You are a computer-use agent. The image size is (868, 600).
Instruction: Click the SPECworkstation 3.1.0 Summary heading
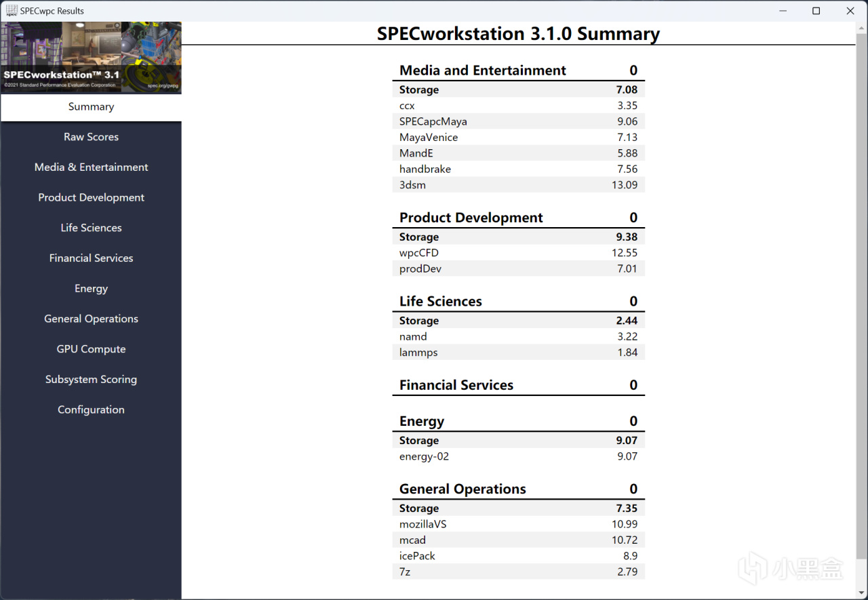(518, 34)
